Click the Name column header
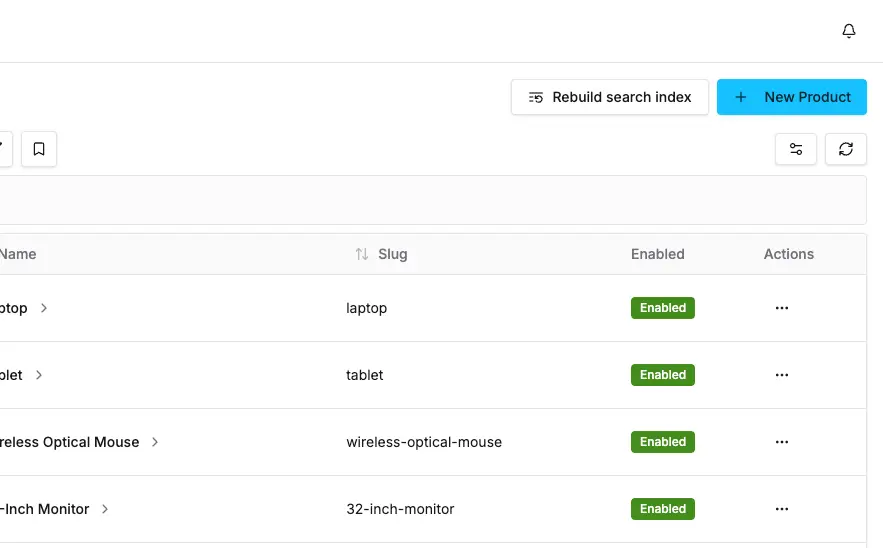 (18, 254)
